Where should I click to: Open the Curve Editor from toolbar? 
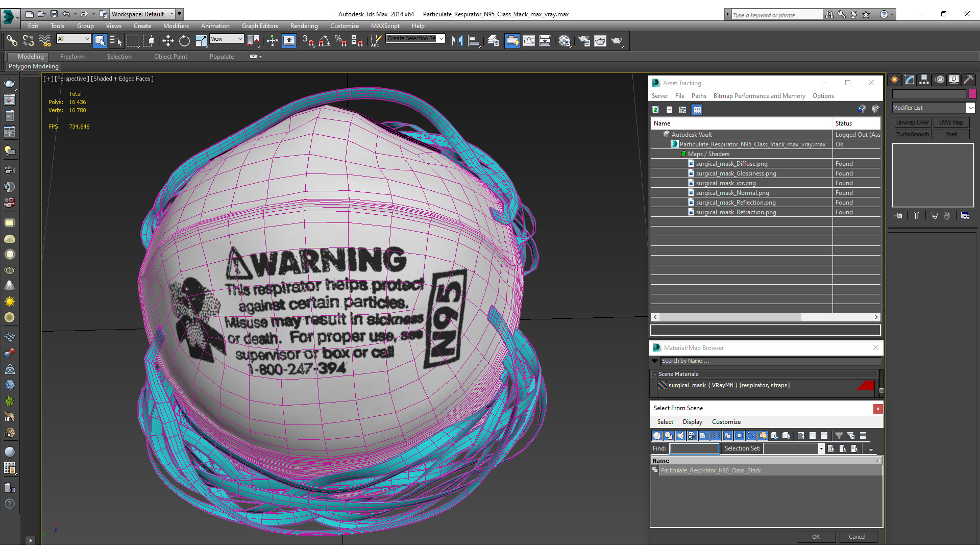529,41
